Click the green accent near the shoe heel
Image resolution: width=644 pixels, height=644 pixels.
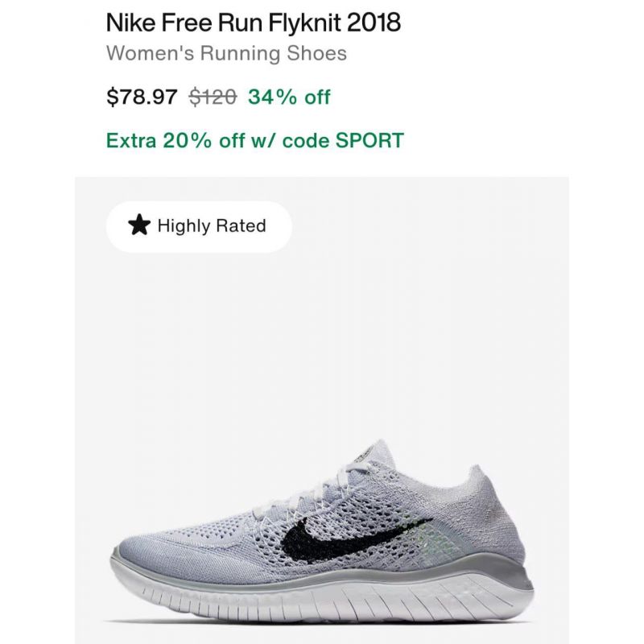[446, 538]
